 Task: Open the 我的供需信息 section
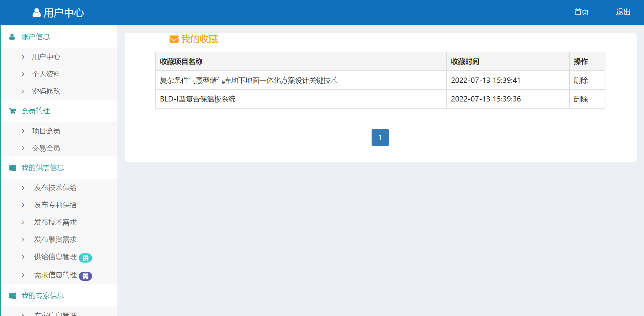(x=43, y=168)
